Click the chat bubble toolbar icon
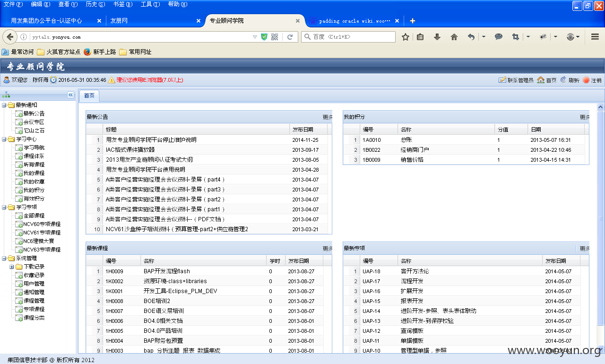The width and height of the screenshot is (605, 364). [x=499, y=37]
